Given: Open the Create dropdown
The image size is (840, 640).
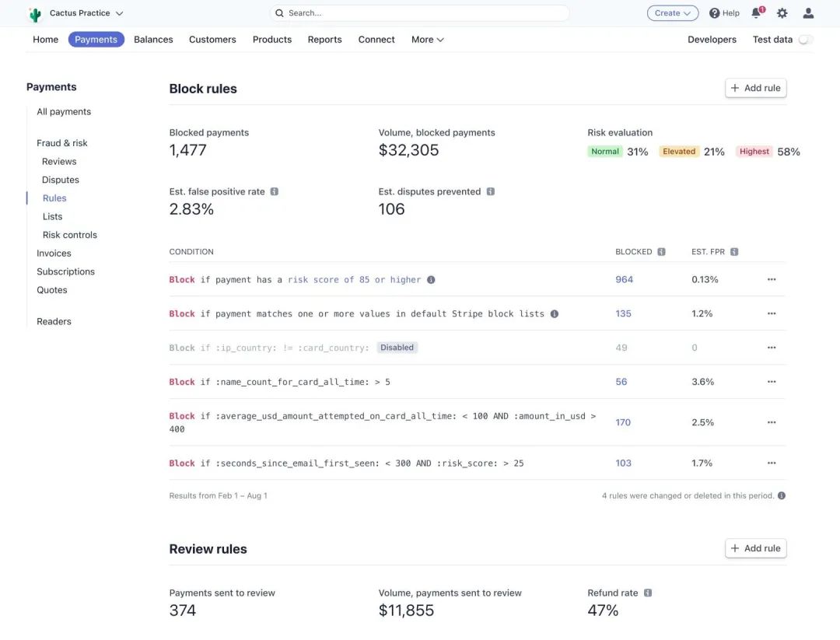Looking at the screenshot, I should 672,12.
